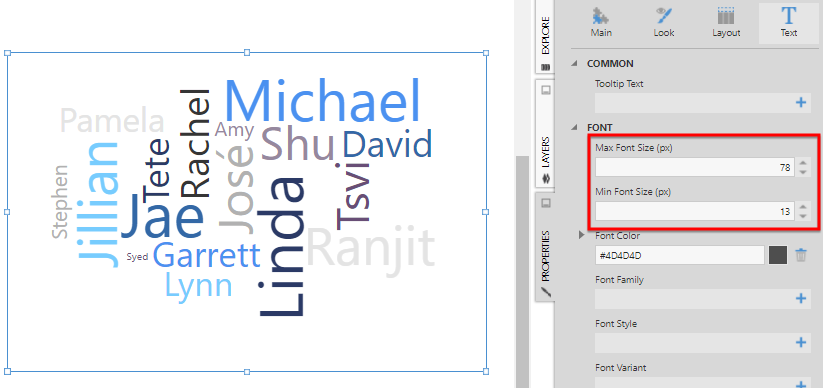The width and height of the screenshot is (823, 388).
Task: Click the word Michael in the word cloud
Action: coord(323,101)
